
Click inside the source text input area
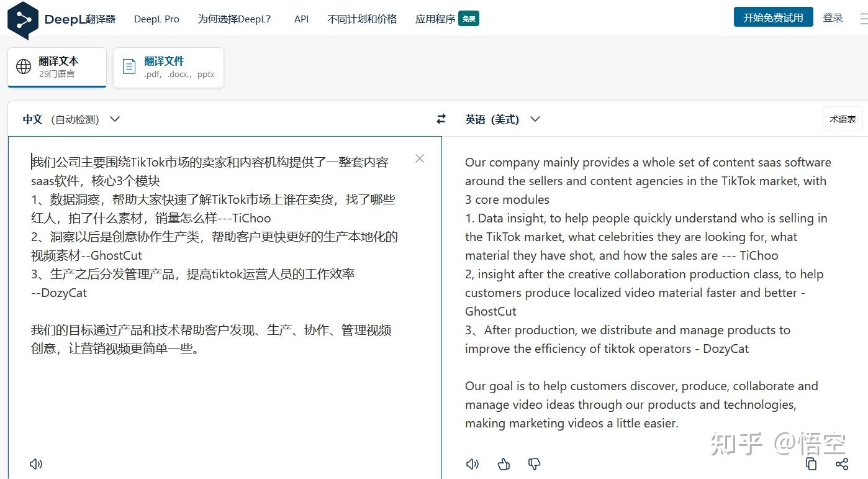pos(217,280)
